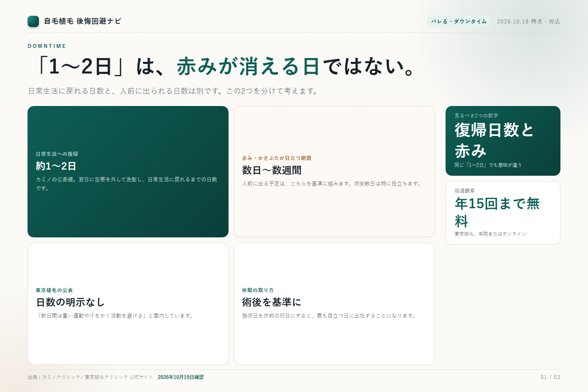Click the date text 2026.10.19 時点・税込

click(x=528, y=21)
